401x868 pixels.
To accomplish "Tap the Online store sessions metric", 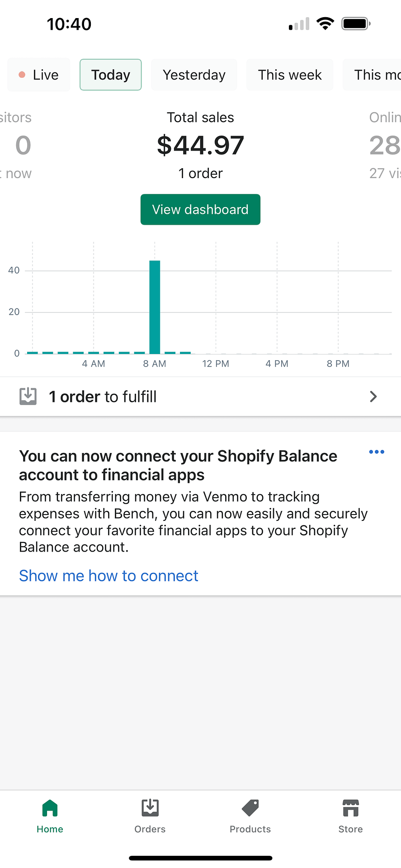I will [x=385, y=145].
